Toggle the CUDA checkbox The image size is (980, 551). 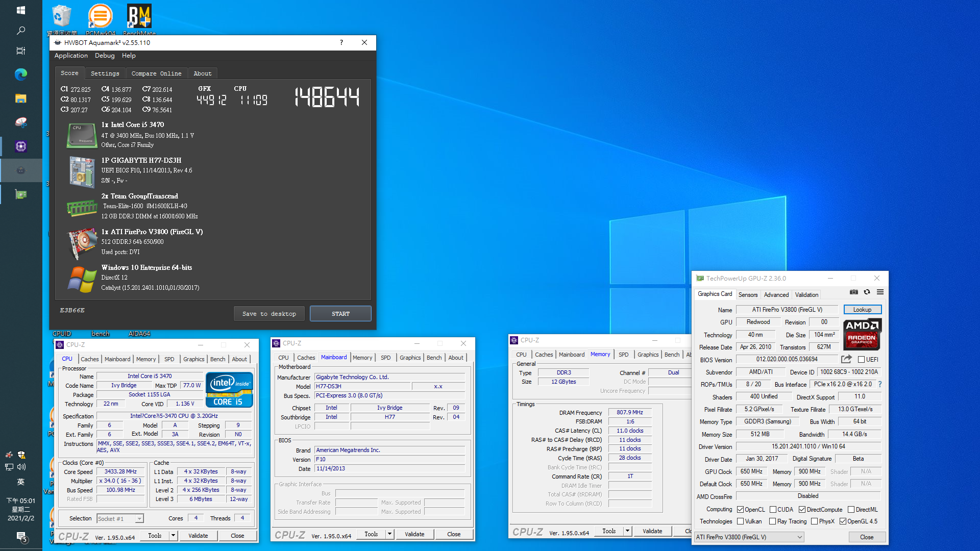pos(773,510)
